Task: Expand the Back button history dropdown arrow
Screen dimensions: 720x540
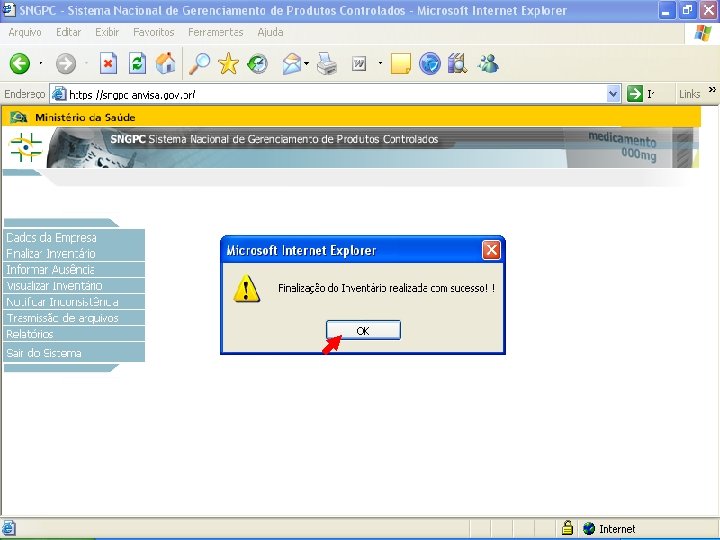Action: pyautogui.click(x=41, y=63)
